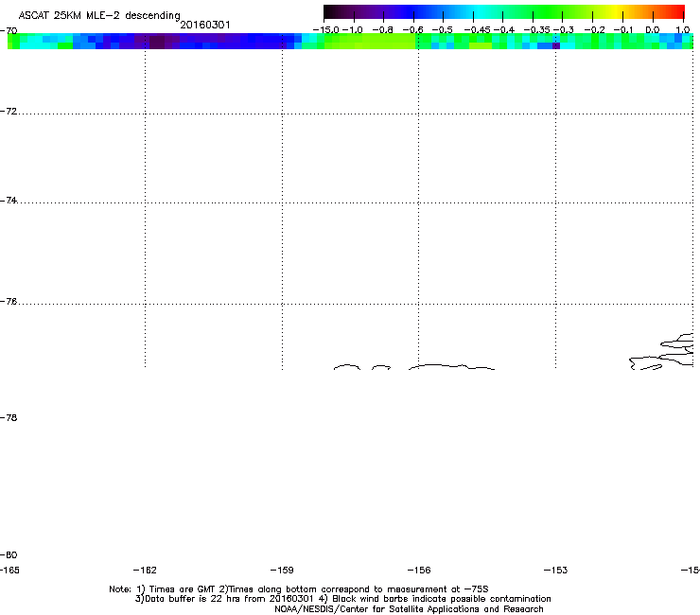Click the dark purple data cell near -162 longitude
The image size is (700, 615).
(x=157, y=42)
